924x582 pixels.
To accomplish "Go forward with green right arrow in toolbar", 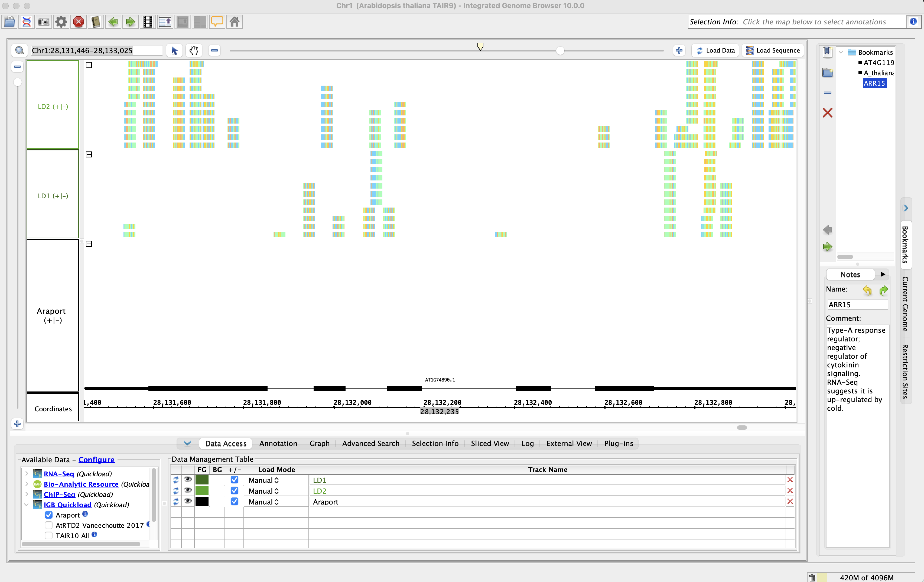I will click(x=131, y=21).
